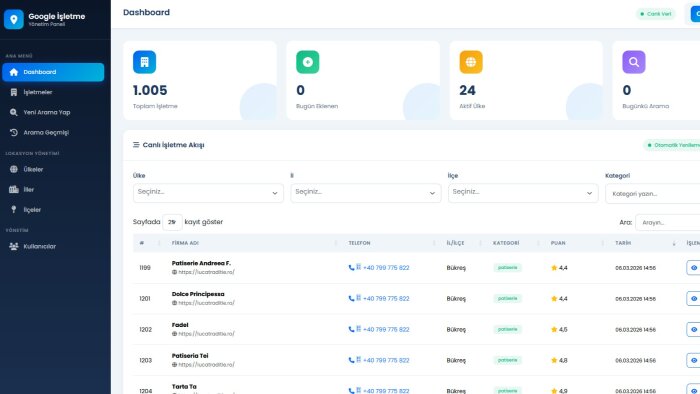Click star rating 4,8 in Patiseria Tei row
This screenshot has width=700, height=394.
coord(559,360)
